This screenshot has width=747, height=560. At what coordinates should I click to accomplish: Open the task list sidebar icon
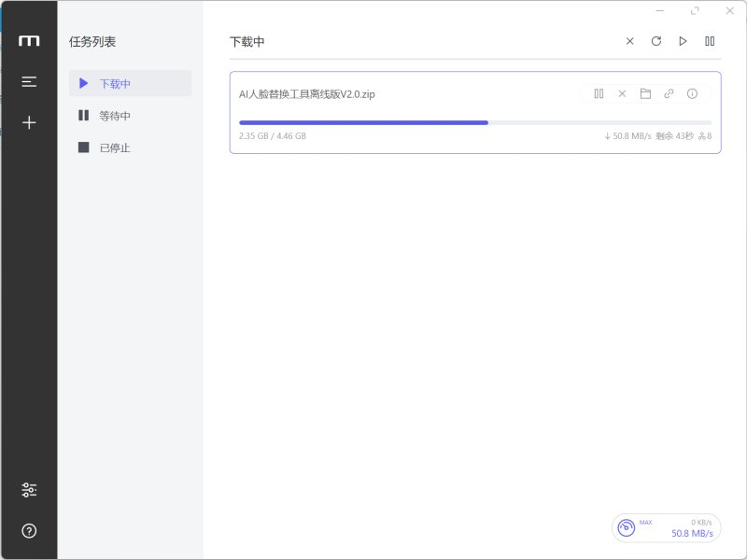click(29, 82)
